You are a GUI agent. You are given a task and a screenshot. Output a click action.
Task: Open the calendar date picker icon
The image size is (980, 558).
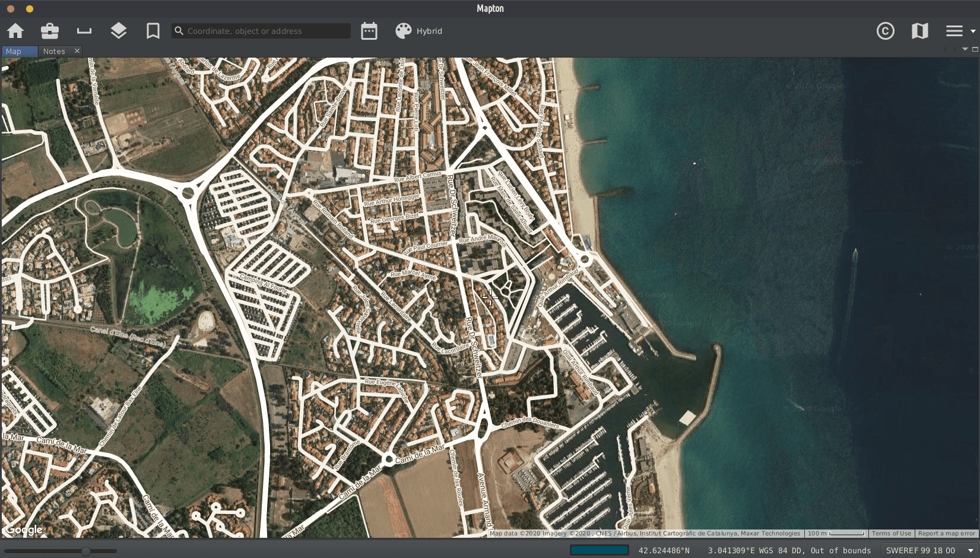pos(369,31)
